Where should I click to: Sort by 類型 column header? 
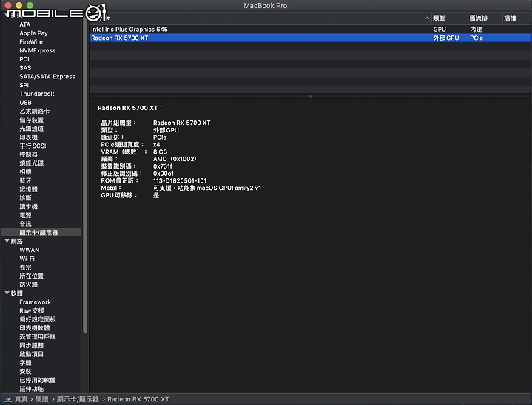coord(439,18)
